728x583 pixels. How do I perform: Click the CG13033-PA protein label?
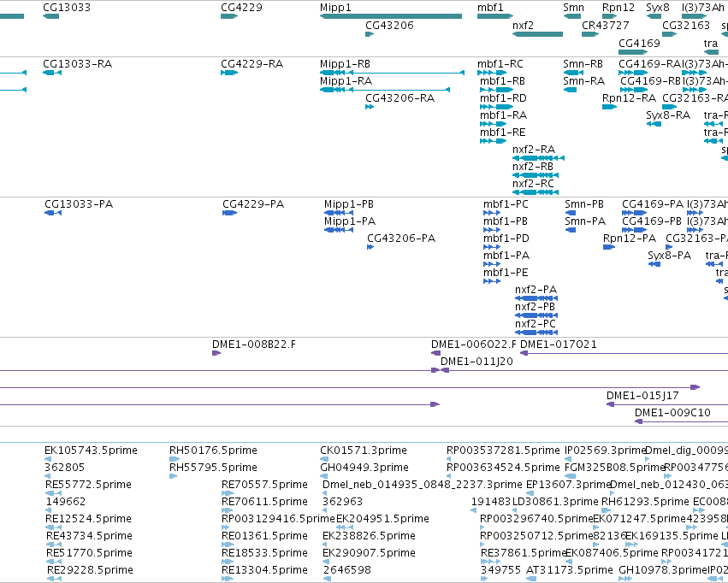[x=79, y=204]
